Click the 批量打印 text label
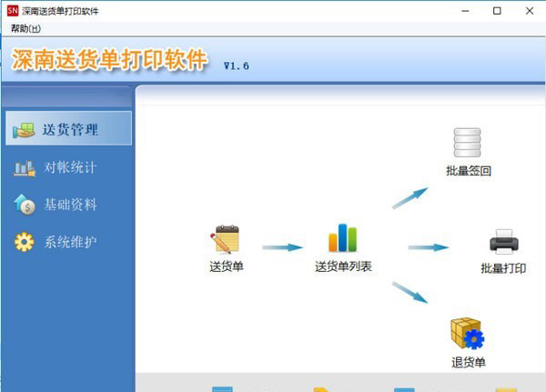This screenshot has width=546, height=392. point(503,268)
